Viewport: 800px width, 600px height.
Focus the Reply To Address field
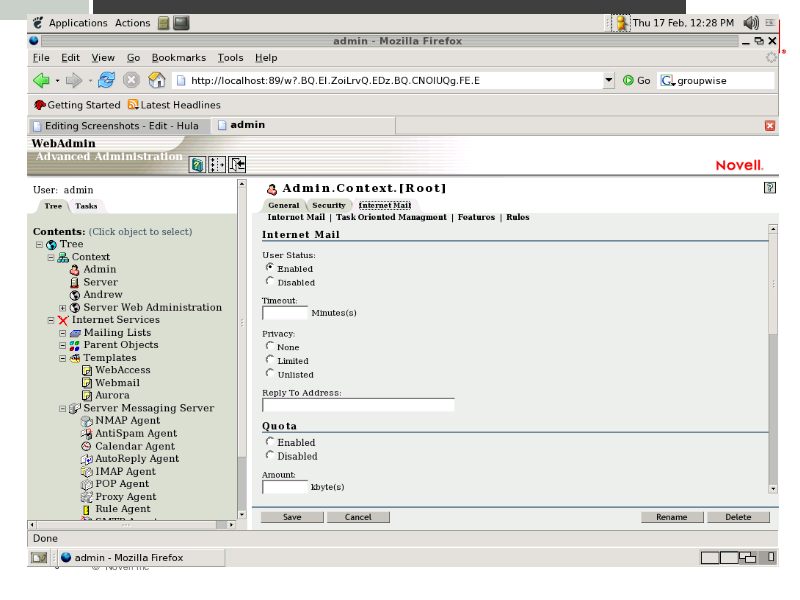tap(358, 405)
